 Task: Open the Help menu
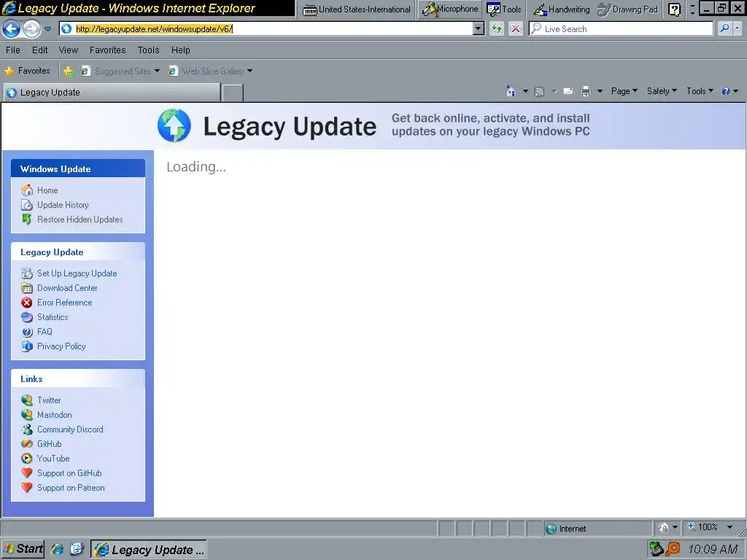click(181, 50)
